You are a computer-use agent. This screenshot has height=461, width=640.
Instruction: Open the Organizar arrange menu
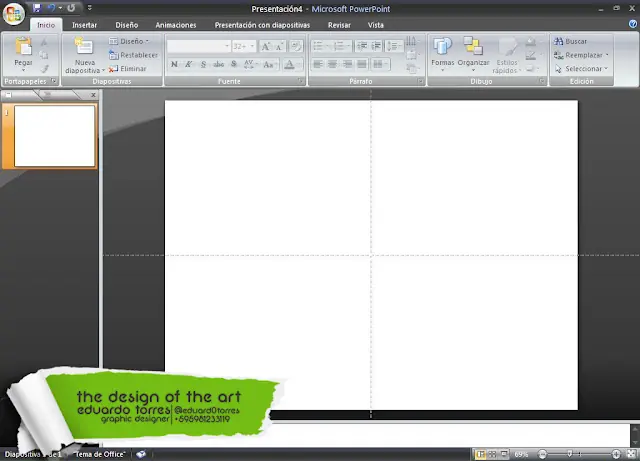tap(473, 54)
